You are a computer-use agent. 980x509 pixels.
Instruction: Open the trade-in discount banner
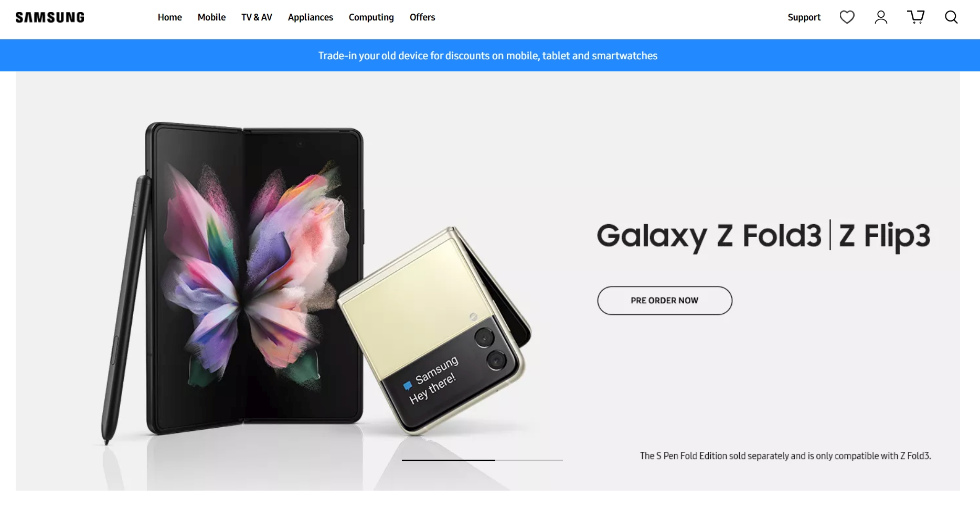coord(488,56)
